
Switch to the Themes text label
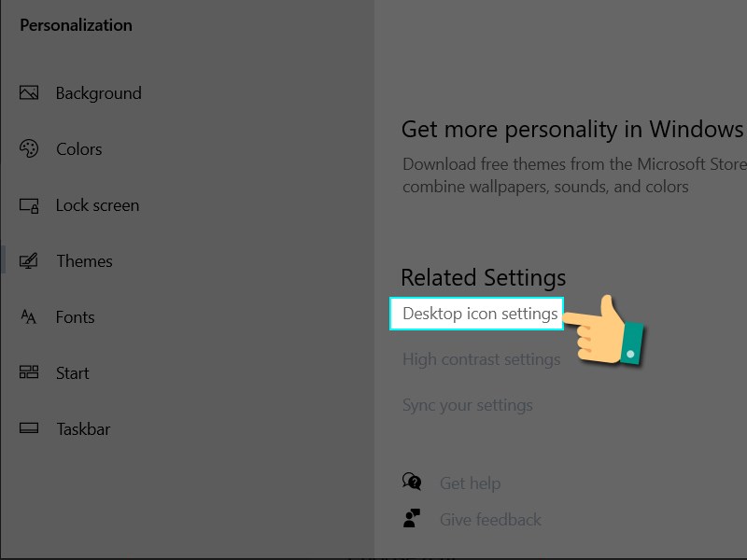click(84, 261)
